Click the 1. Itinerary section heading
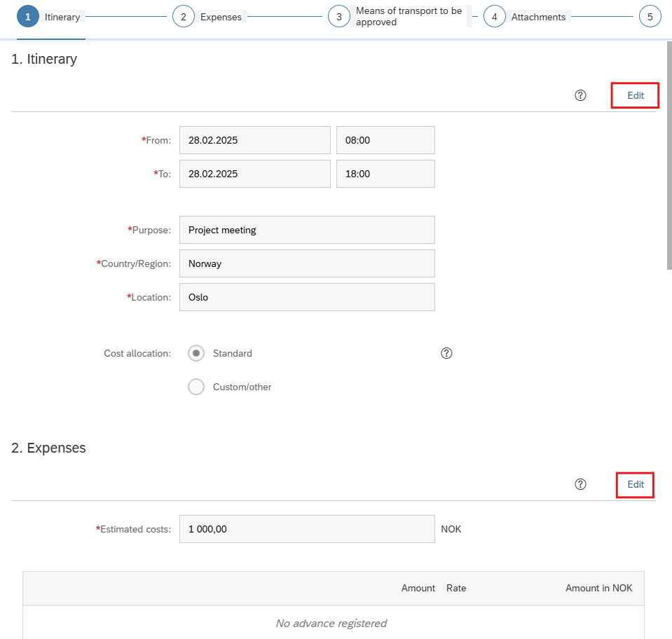 [44, 59]
